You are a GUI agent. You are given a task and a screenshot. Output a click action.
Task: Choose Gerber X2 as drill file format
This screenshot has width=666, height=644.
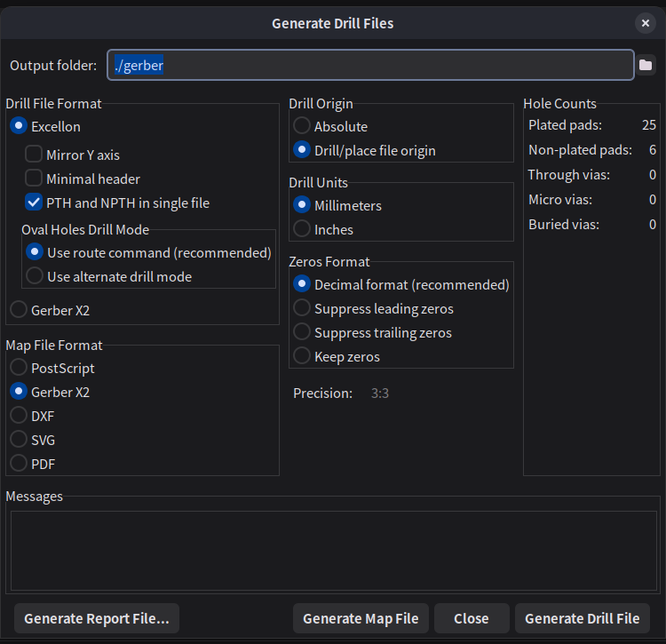pos(18,310)
